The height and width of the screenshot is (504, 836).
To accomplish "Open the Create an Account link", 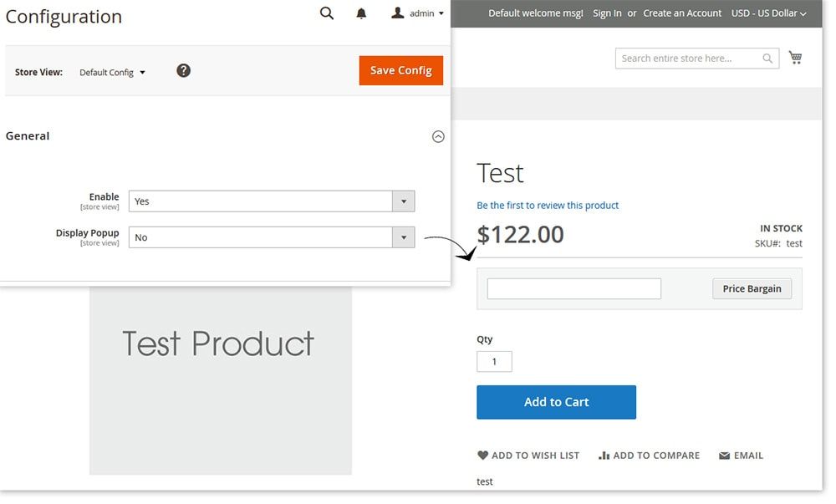I will tap(682, 13).
